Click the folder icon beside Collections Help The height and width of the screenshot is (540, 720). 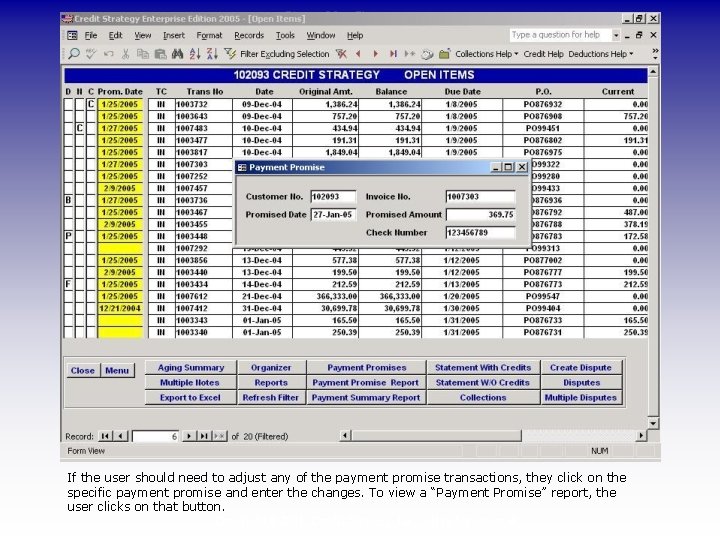444,54
